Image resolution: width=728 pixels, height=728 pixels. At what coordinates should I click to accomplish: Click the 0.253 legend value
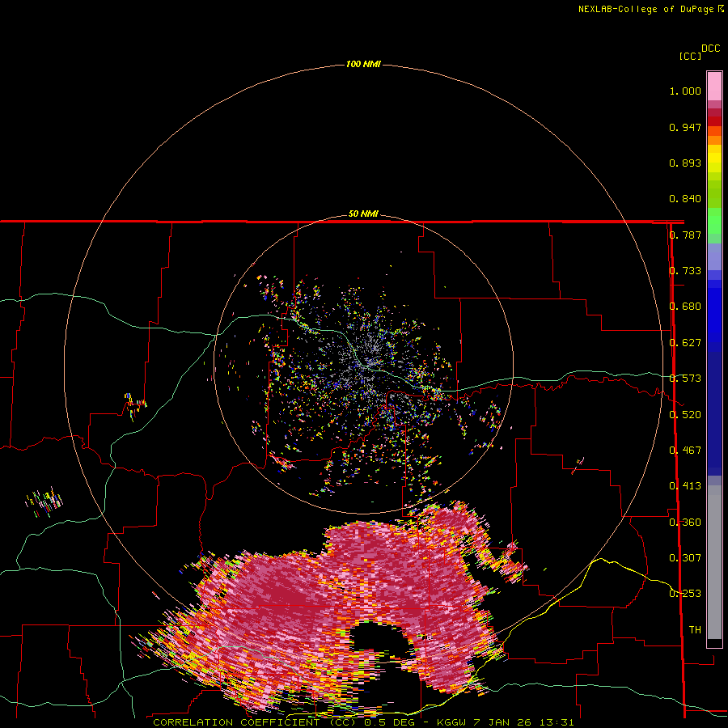[685, 594]
